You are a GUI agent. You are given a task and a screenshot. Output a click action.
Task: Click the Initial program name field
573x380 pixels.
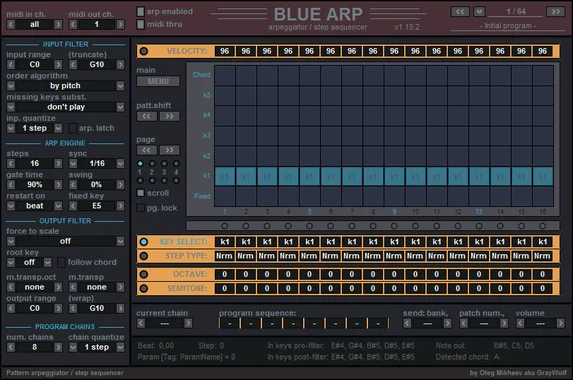pyautogui.click(x=508, y=26)
